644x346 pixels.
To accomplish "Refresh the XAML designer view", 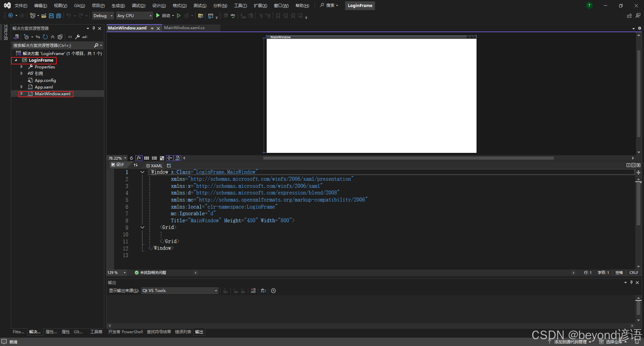I will (131, 158).
